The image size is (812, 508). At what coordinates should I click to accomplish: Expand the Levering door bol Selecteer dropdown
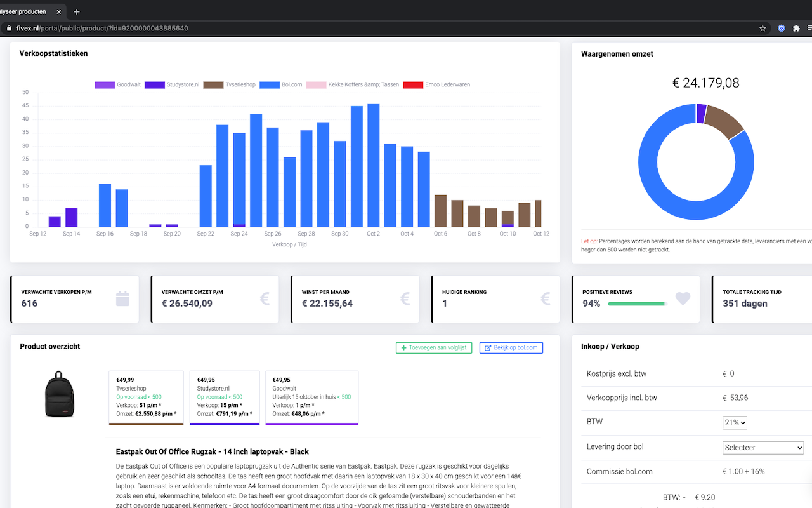tap(763, 448)
